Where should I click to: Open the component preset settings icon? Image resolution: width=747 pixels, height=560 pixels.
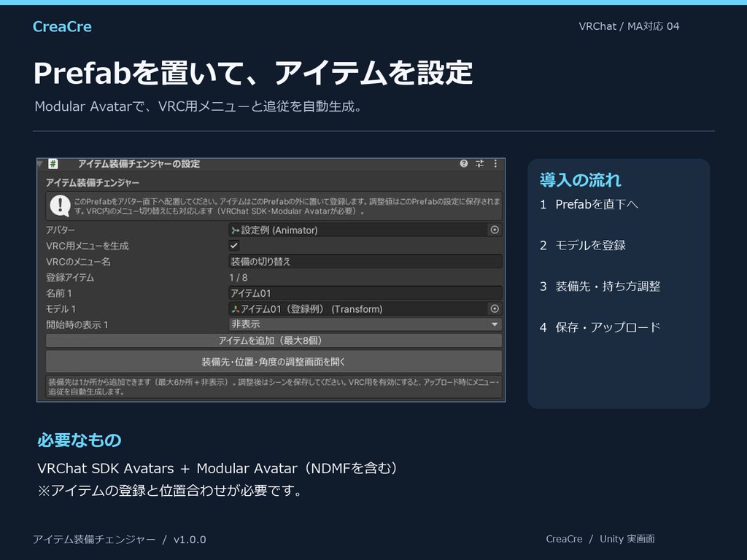480,163
